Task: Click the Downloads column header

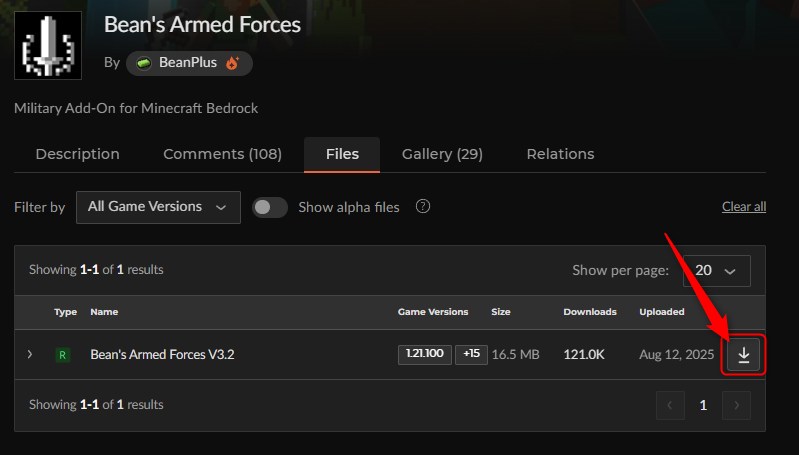Action: click(590, 312)
